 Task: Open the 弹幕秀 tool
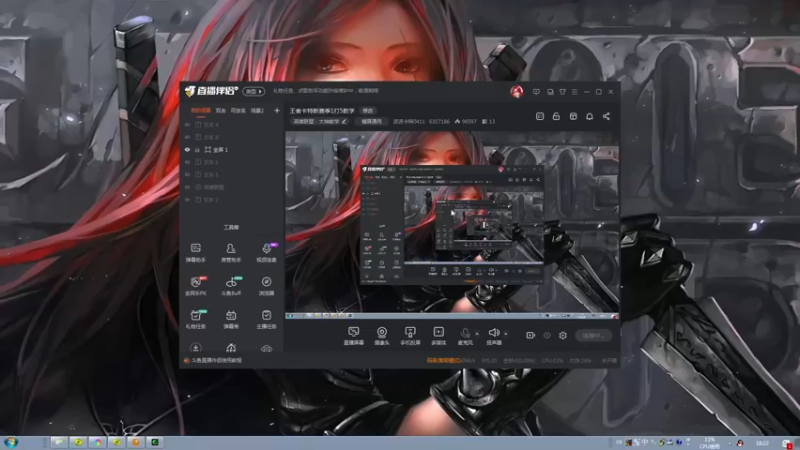click(231, 319)
